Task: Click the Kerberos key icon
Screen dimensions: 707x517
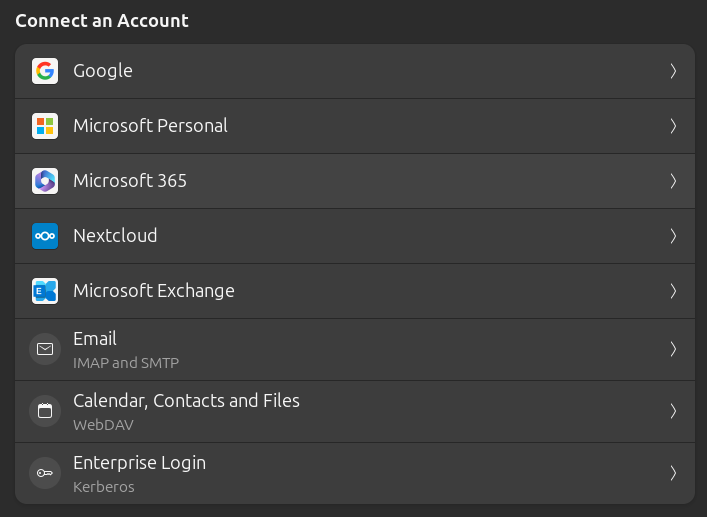Action: 44,473
